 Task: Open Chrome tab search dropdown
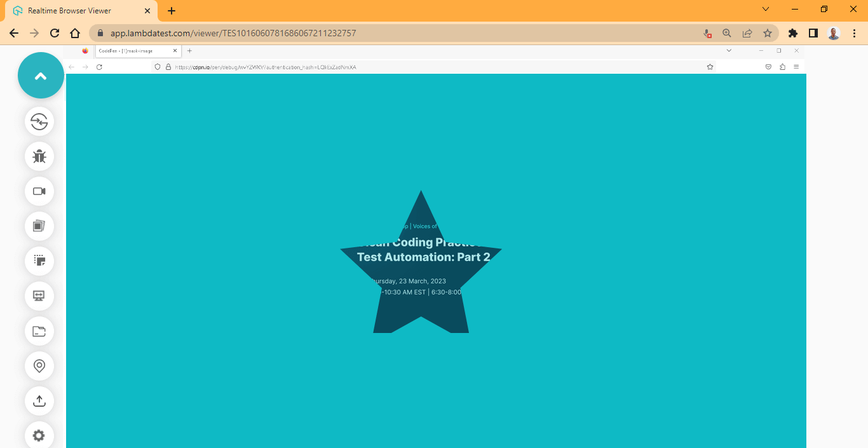766,9
